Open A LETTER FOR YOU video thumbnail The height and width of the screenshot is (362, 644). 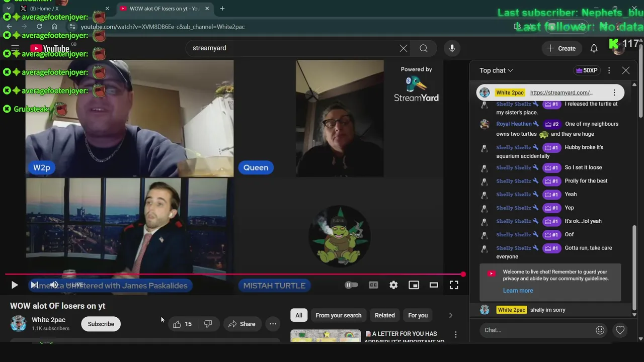[x=326, y=336]
